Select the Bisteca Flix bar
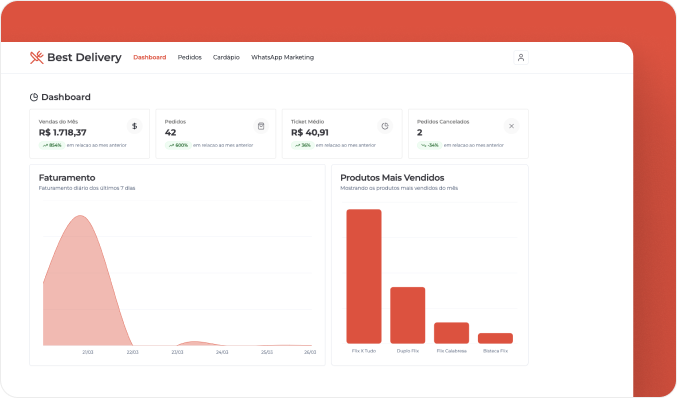Image resolution: width=677 pixels, height=398 pixels. point(495,338)
